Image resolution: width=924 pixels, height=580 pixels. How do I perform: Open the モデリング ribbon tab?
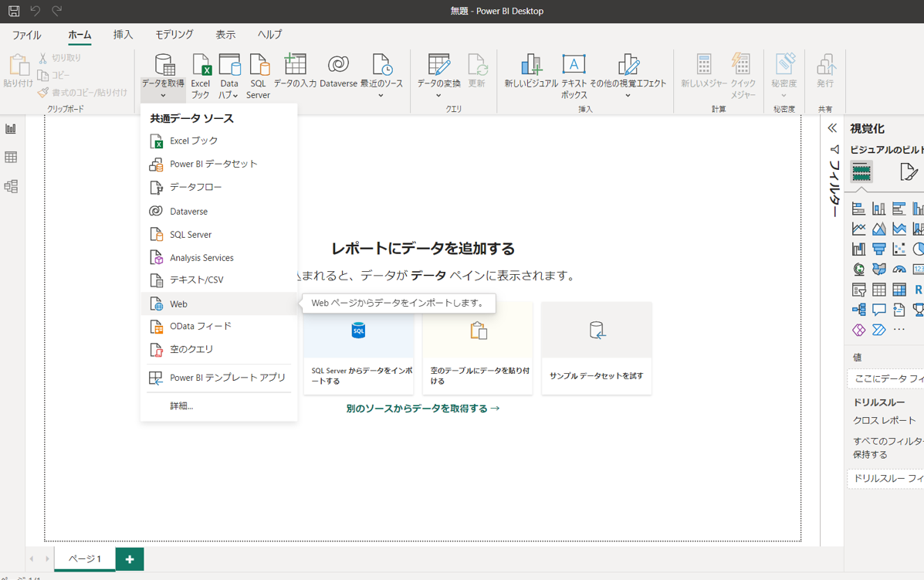(174, 35)
